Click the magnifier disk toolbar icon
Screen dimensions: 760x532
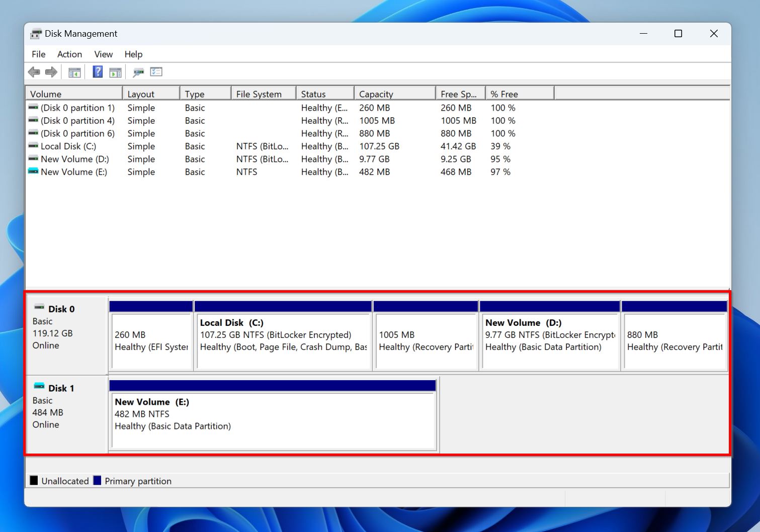137,71
